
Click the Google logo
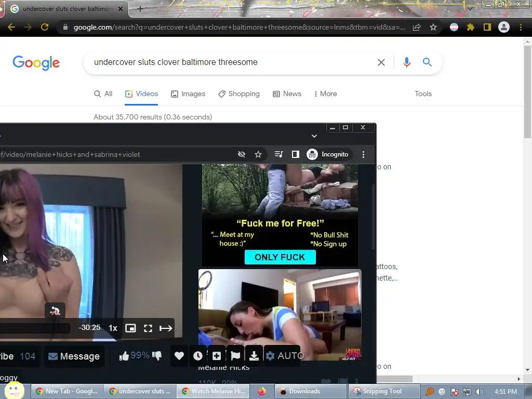[36, 63]
